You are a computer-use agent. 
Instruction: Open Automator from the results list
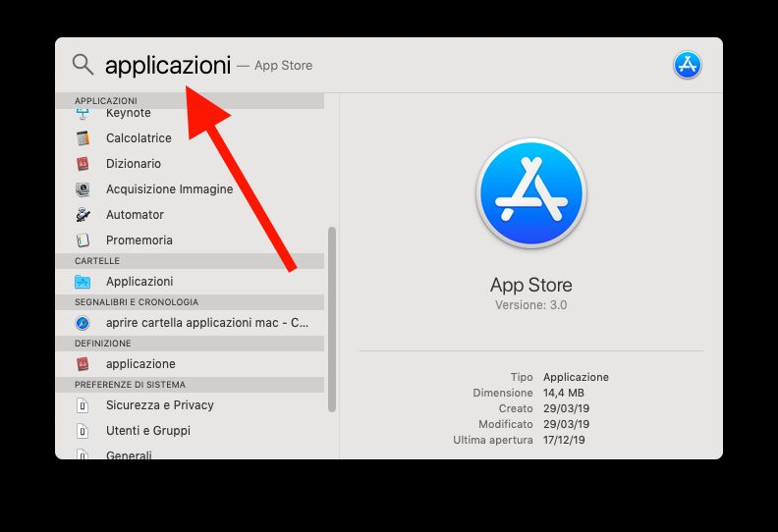click(x=190, y=215)
